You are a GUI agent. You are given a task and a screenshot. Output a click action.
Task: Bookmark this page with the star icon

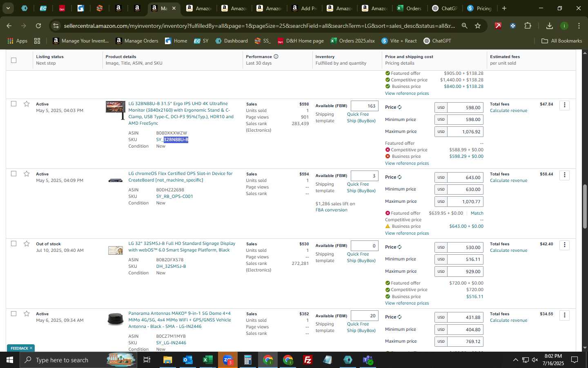(478, 26)
